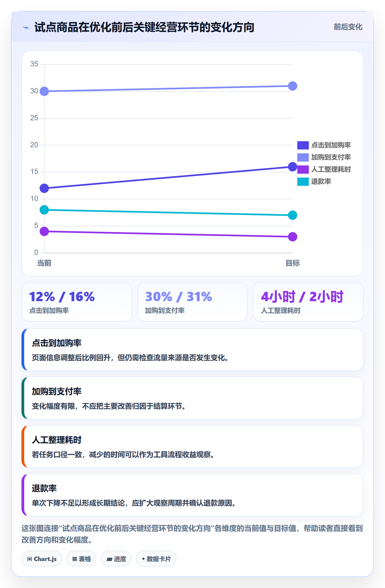Click the 30% / 31% stat card
The height and width of the screenshot is (588, 385).
point(193,302)
